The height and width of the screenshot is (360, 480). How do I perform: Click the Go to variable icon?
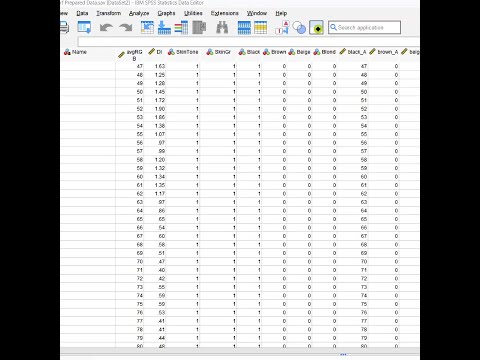click(164, 27)
